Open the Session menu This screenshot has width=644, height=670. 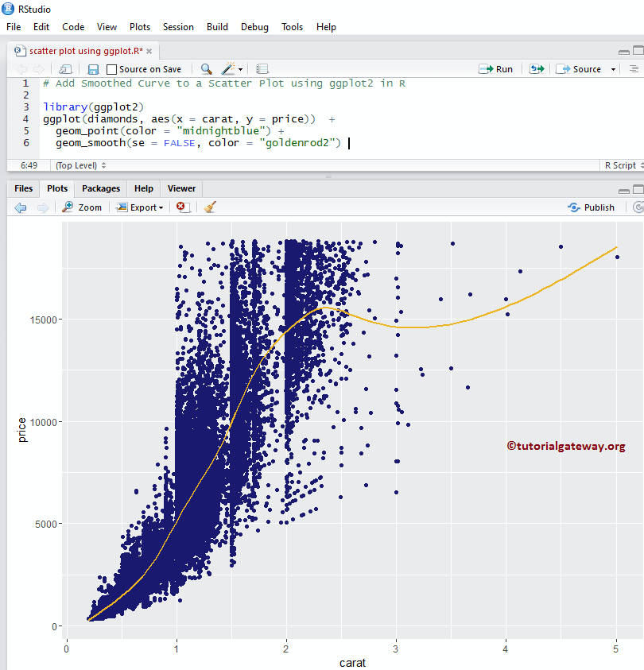click(178, 26)
